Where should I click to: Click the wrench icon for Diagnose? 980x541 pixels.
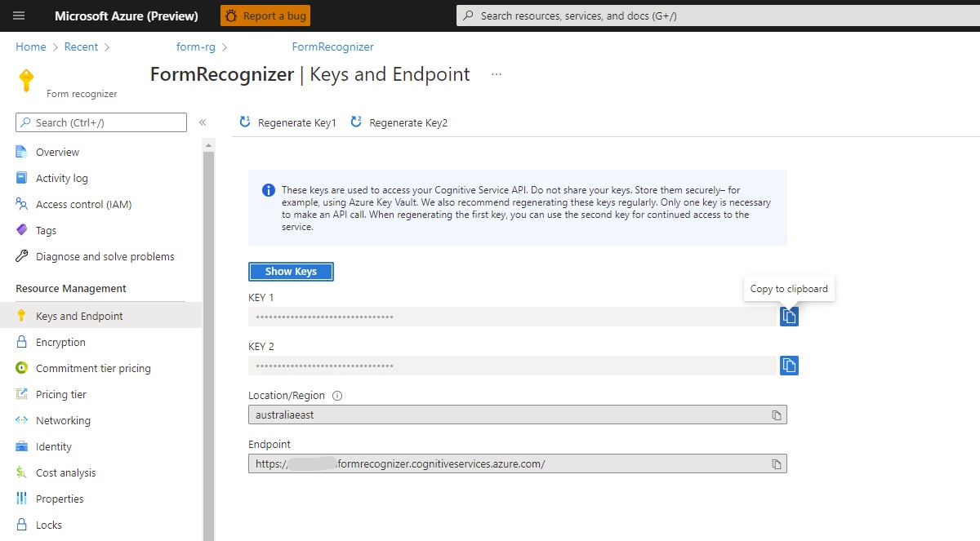click(x=22, y=256)
